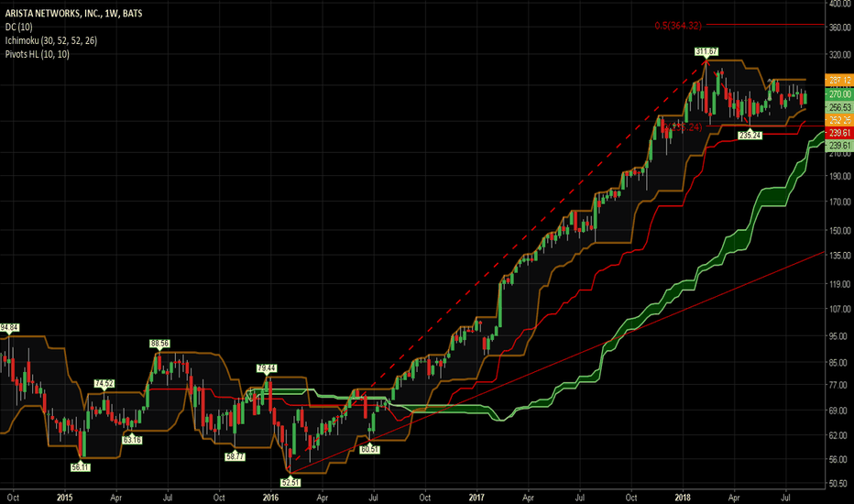Click the 79.44 pivot high label
The image size is (854, 504).
coord(267,368)
